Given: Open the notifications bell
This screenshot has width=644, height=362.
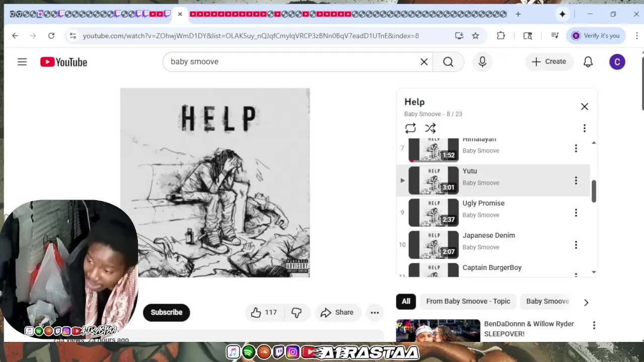Looking at the screenshot, I should [588, 61].
